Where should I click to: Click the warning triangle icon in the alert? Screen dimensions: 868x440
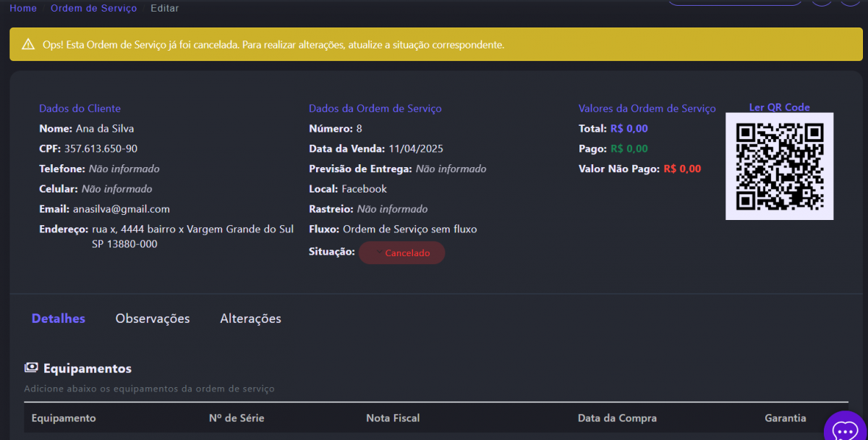point(28,44)
